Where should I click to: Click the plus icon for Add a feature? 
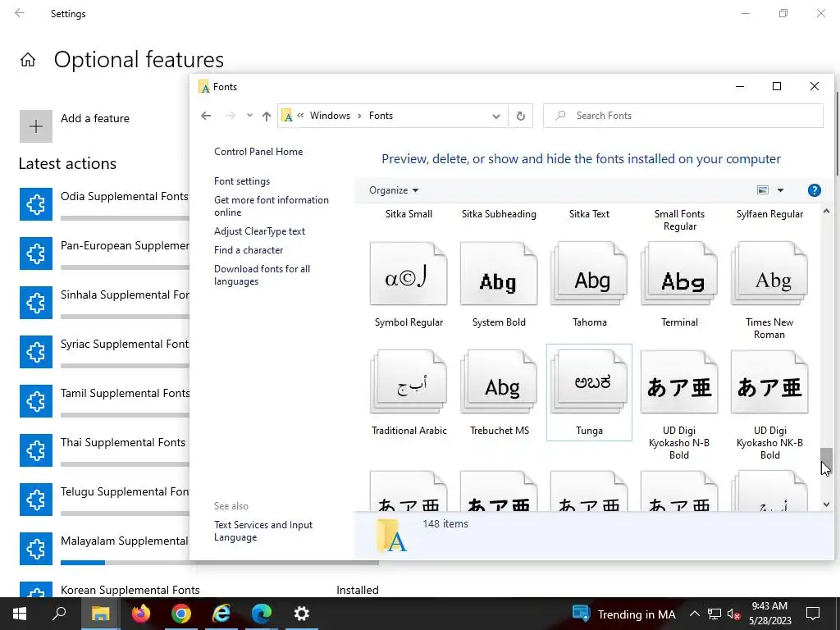click(36, 126)
